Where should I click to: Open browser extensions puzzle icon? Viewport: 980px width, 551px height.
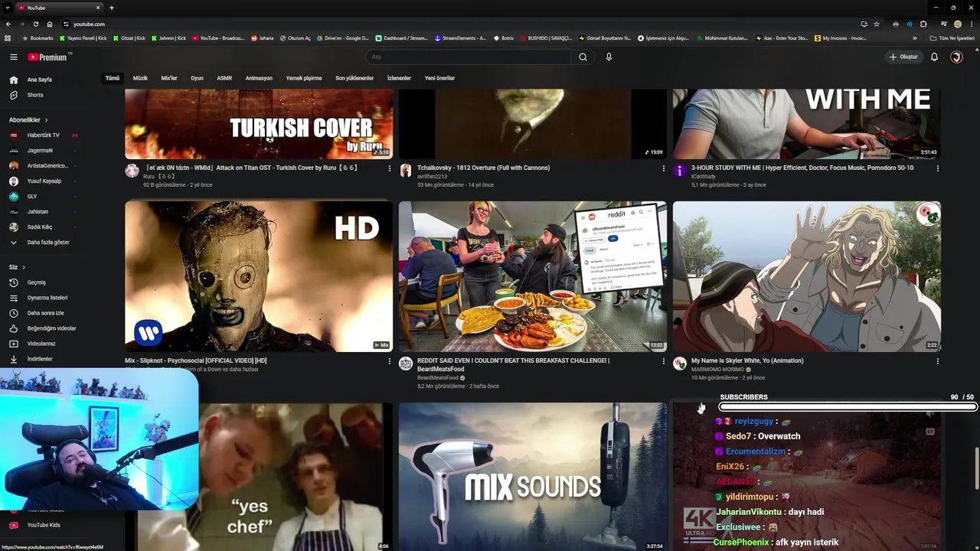coord(923,24)
